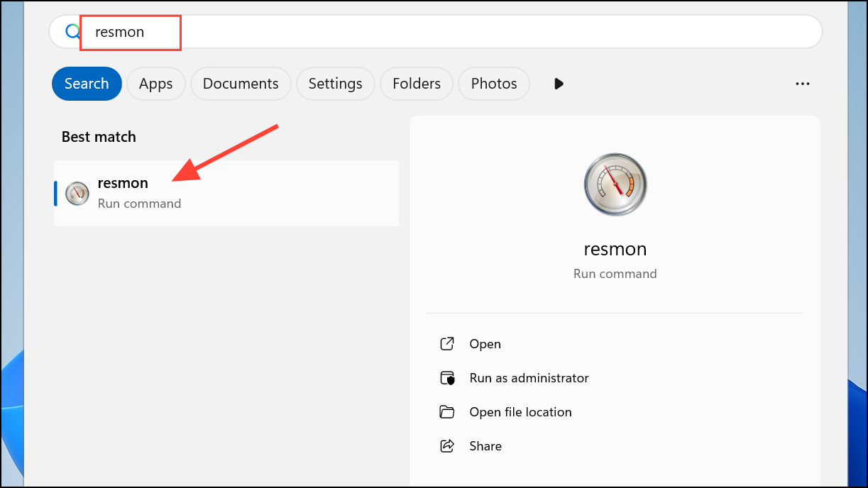Click the large resmon gauge icon
Screen dimensions: 868x488
(x=615, y=184)
